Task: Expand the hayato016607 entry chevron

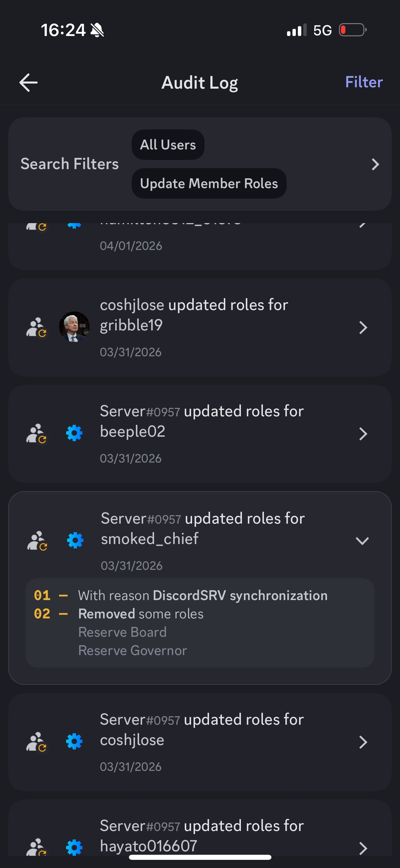Action: pyautogui.click(x=363, y=848)
